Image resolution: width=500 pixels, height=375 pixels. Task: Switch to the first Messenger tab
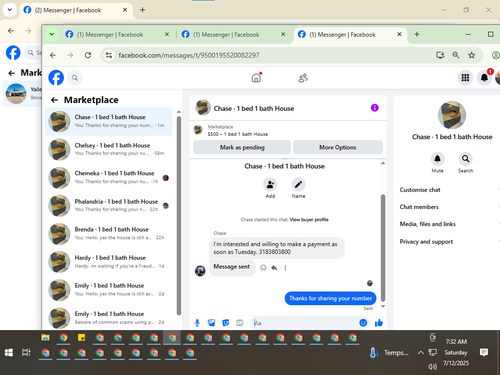coord(117,34)
